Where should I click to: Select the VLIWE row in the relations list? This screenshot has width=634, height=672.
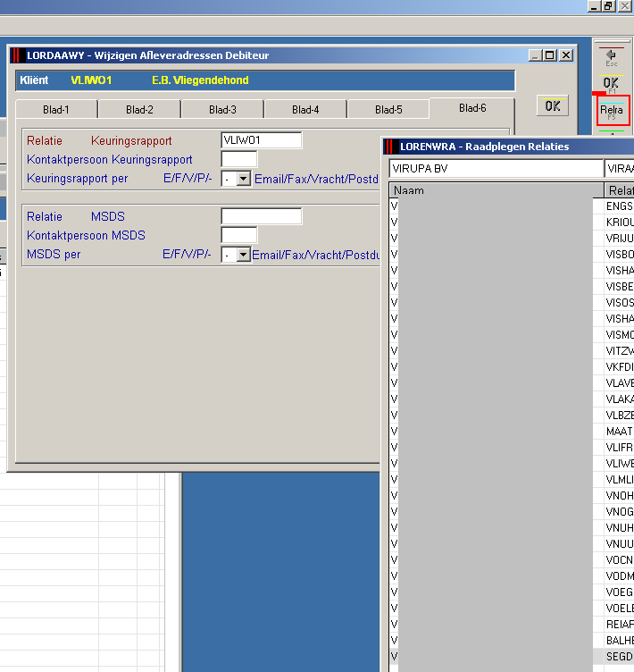[512, 463]
